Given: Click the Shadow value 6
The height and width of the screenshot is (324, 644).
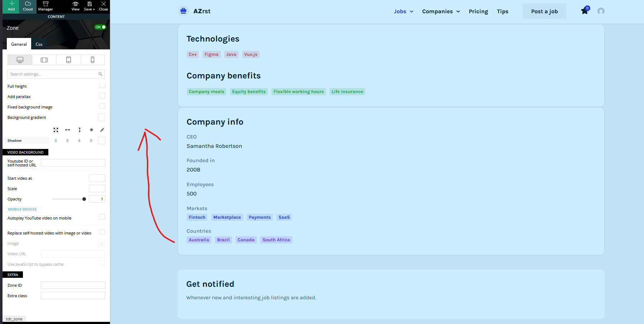Looking at the screenshot, I should (80, 141).
